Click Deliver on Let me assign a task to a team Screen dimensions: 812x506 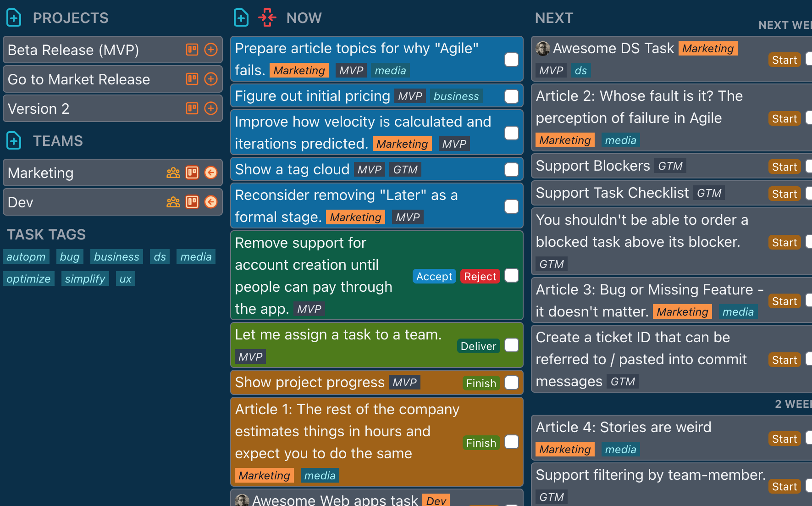click(x=478, y=346)
